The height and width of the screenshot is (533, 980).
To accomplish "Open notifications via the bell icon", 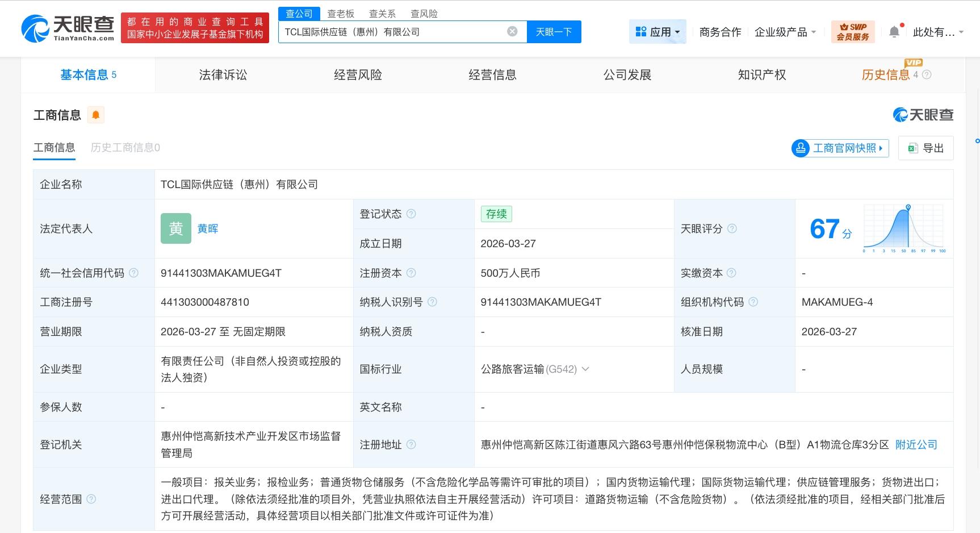I will point(893,31).
